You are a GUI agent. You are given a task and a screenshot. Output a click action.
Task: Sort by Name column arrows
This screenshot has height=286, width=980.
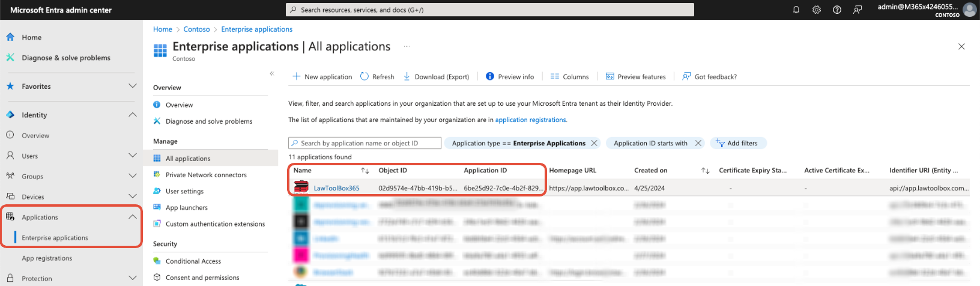364,171
